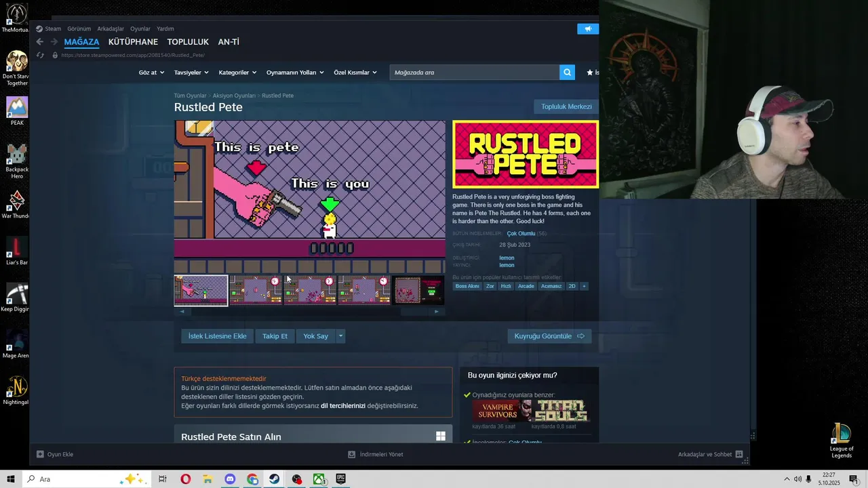Click the Arcade tag
This screenshot has width=868, height=488.
click(526, 286)
